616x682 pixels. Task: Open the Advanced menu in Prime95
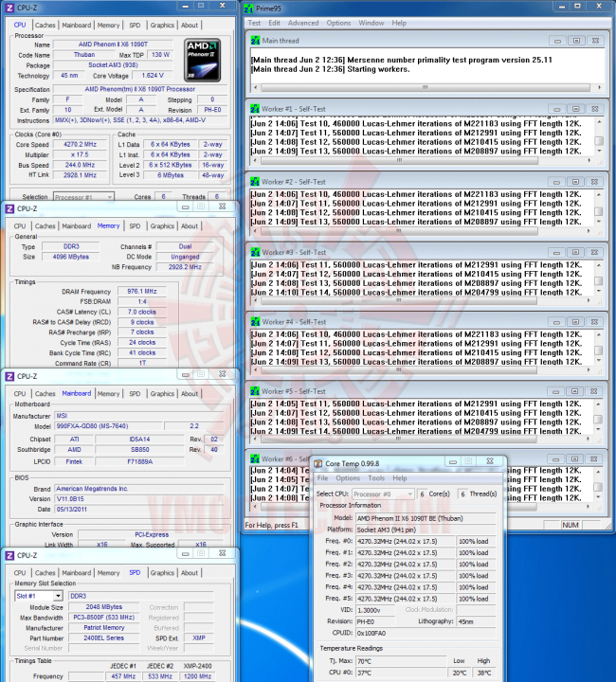[303, 23]
